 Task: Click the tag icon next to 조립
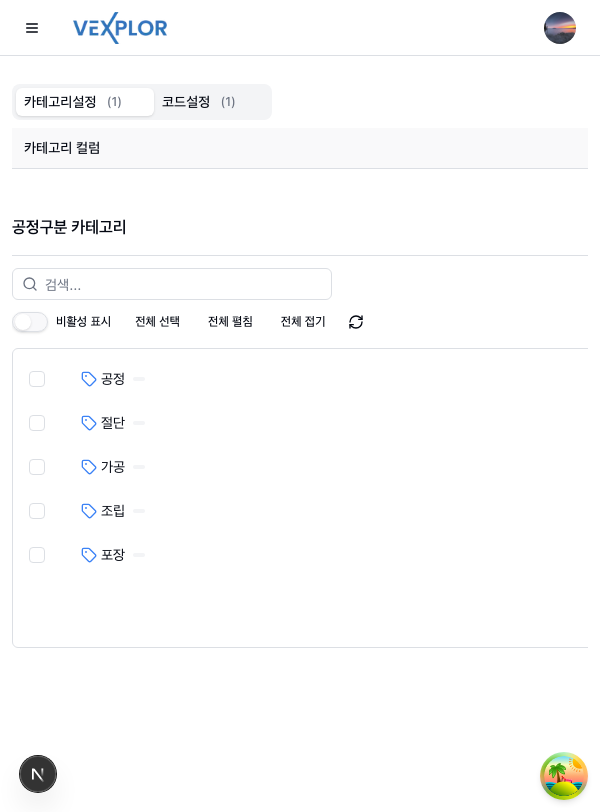(x=89, y=511)
